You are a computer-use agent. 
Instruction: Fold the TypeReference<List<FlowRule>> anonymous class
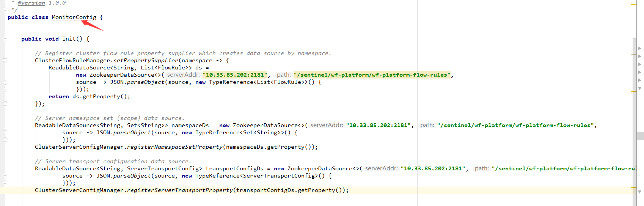[x=5, y=82]
